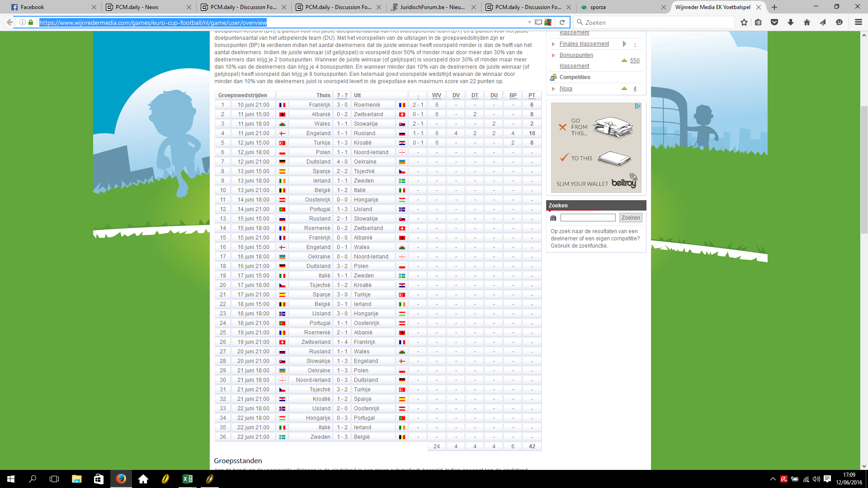Click the participant search input field

pos(588,218)
